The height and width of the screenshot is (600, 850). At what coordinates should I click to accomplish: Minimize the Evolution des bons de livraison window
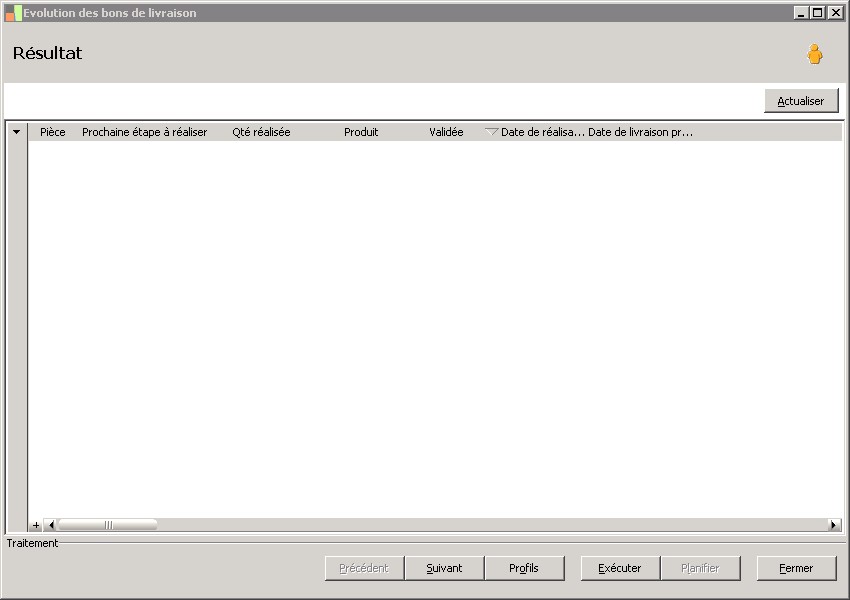coord(801,12)
